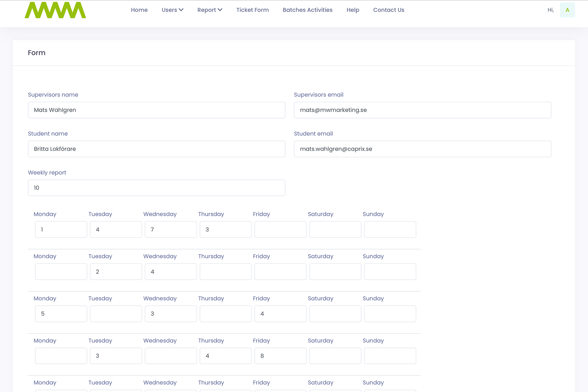Screen dimensions: 588x392
Task: Expand the Report dropdown menu
Action: 209,10
